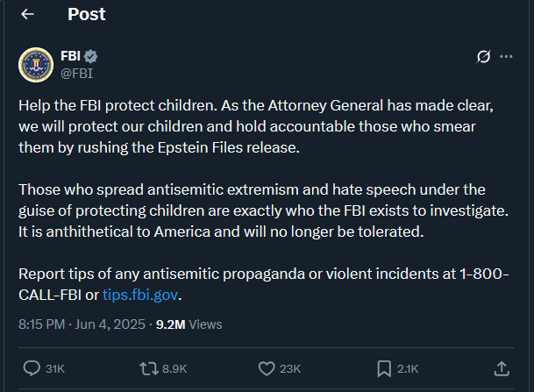Click the Post header title
Image resolution: width=534 pixels, height=392 pixels.
[x=86, y=14]
